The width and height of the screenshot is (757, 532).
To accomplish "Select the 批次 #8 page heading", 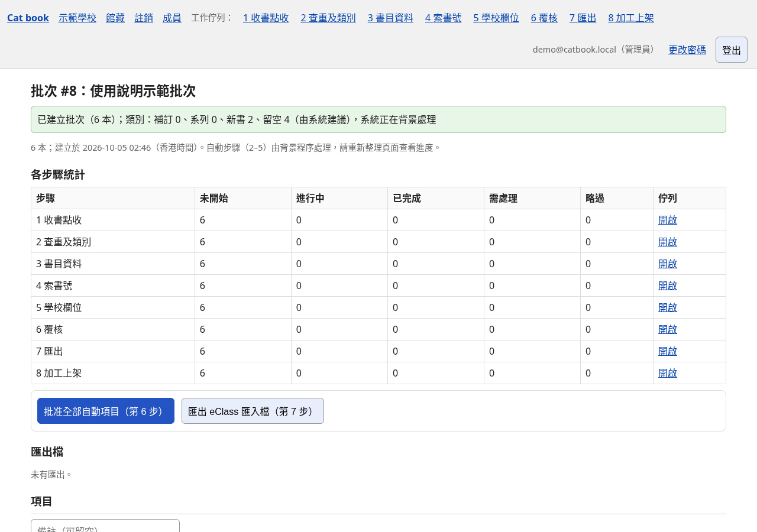I will pyautogui.click(x=113, y=90).
